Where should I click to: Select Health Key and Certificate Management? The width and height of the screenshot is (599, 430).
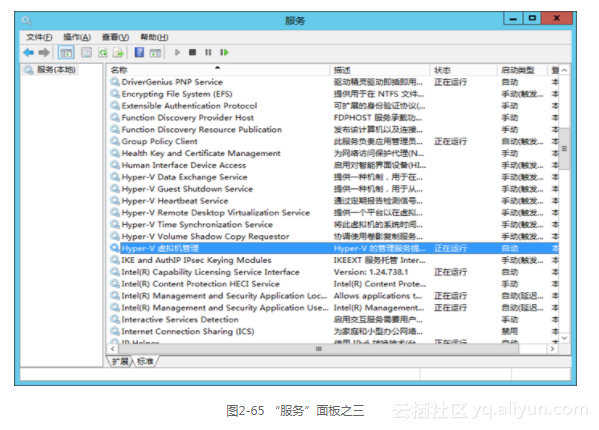coord(334,153)
